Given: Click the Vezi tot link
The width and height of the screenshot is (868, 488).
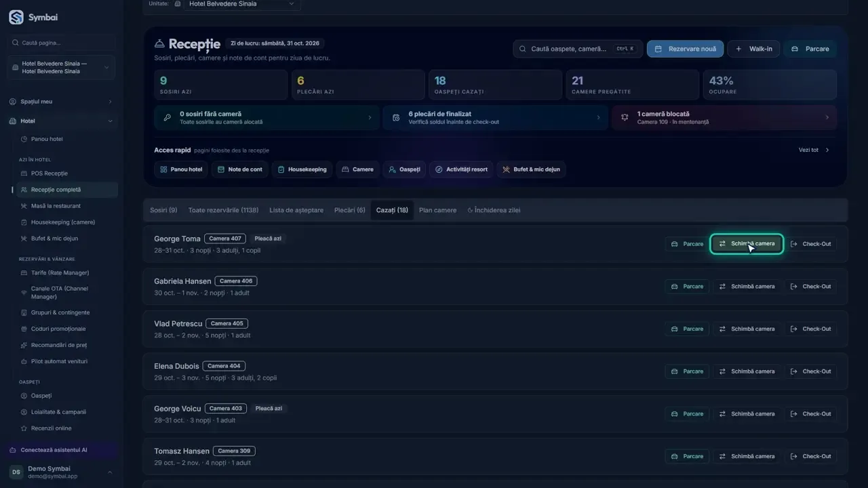Looking at the screenshot, I should click(x=814, y=150).
